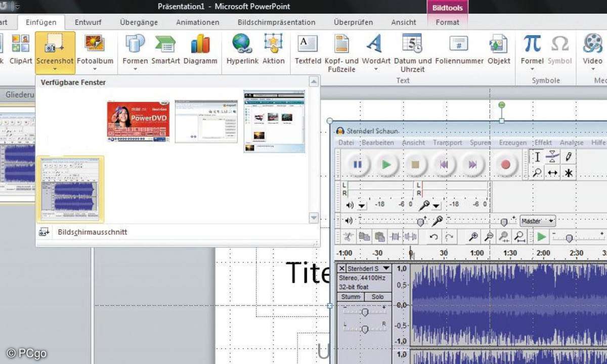Open the Screenshot dropdown in the ribbon
The image size is (607, 364).
(55, 53)
